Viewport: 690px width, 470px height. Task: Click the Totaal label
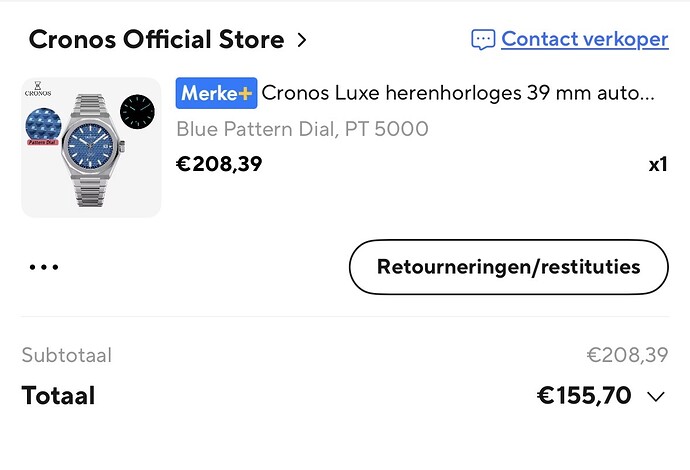[58, 396]
